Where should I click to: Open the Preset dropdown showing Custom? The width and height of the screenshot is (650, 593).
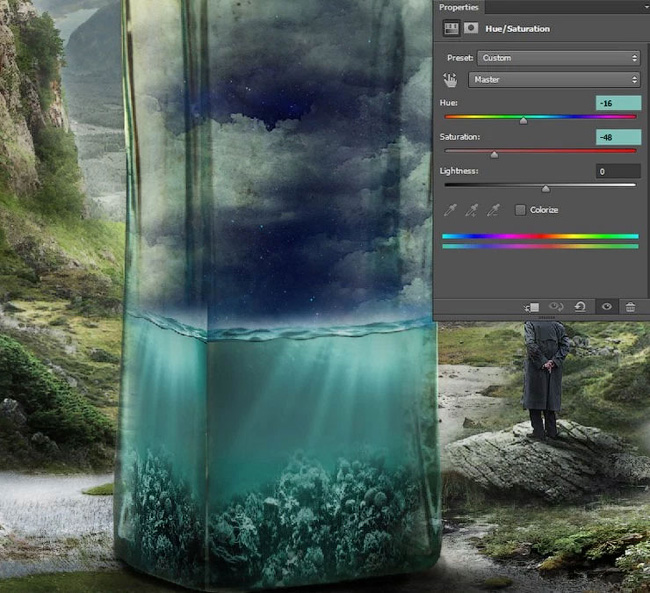[x=558, y=58]
